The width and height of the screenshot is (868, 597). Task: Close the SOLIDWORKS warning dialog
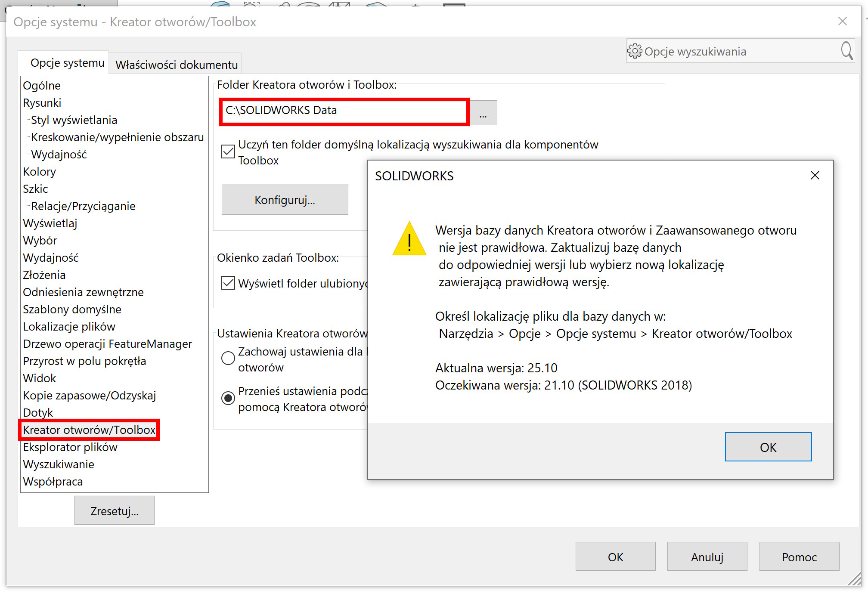click(x=815, y=175)
